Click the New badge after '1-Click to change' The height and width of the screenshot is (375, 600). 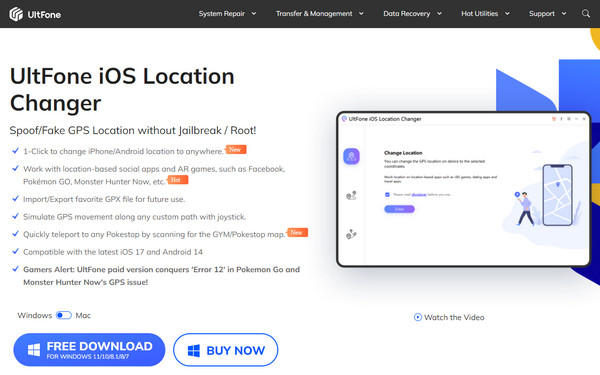click(x=236, y=150)
